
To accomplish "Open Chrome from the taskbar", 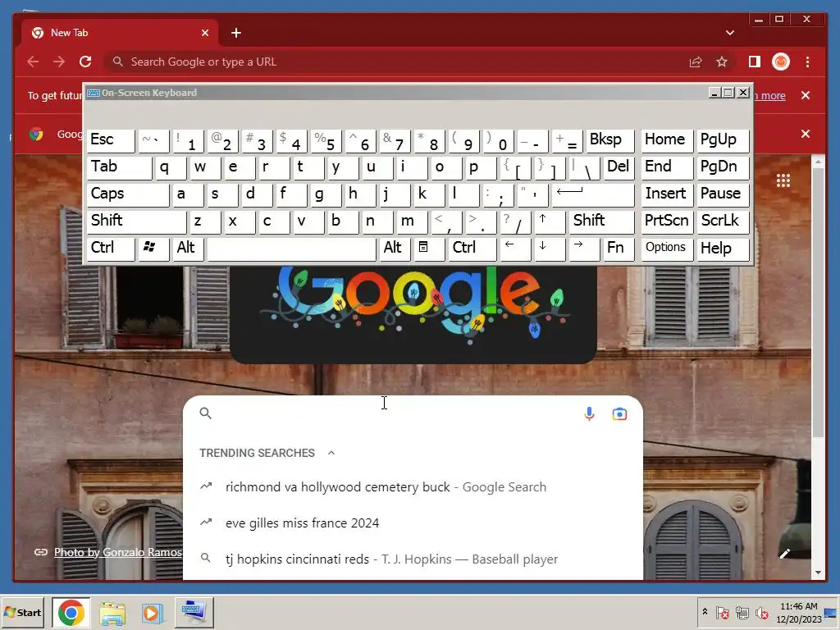I will coord(71,612).
